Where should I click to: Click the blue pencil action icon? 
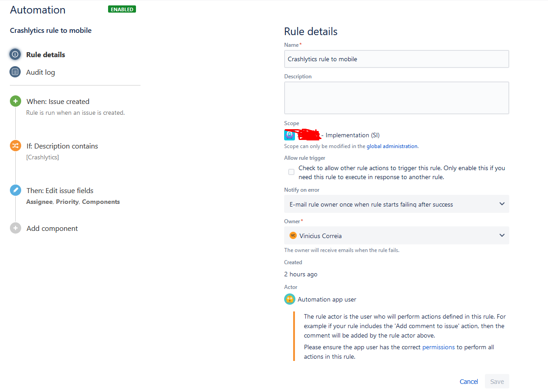pos(15,190)
